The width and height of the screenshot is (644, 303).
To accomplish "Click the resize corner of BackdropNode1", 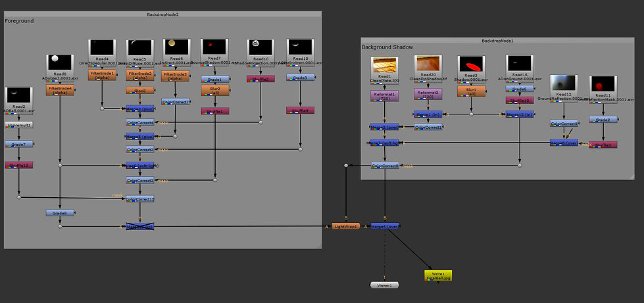I will [632, 177].
